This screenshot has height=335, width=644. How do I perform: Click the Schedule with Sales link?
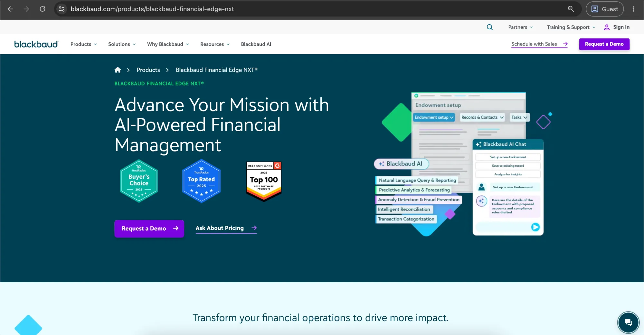tap(539, 44)
